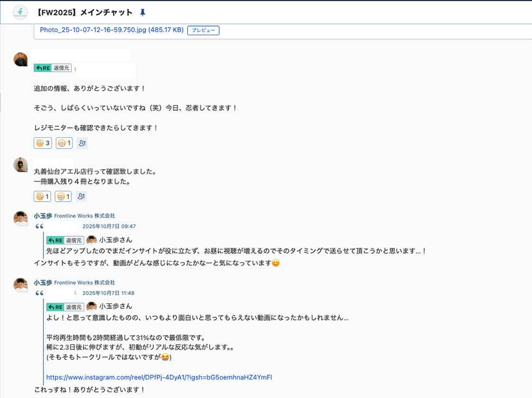The image size is (532, 398).
Task: Click the プレビュー button for the photo
Action: click(x=203, y=30)
